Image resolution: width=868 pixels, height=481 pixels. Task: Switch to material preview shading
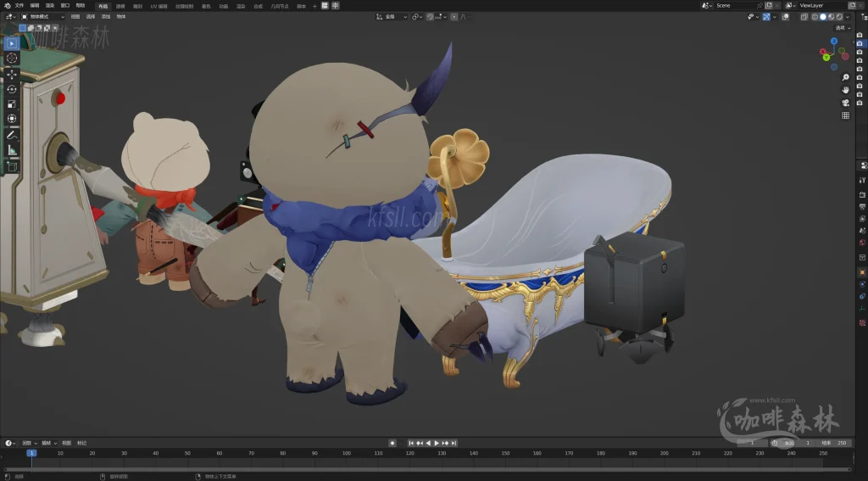pos(831,17)
